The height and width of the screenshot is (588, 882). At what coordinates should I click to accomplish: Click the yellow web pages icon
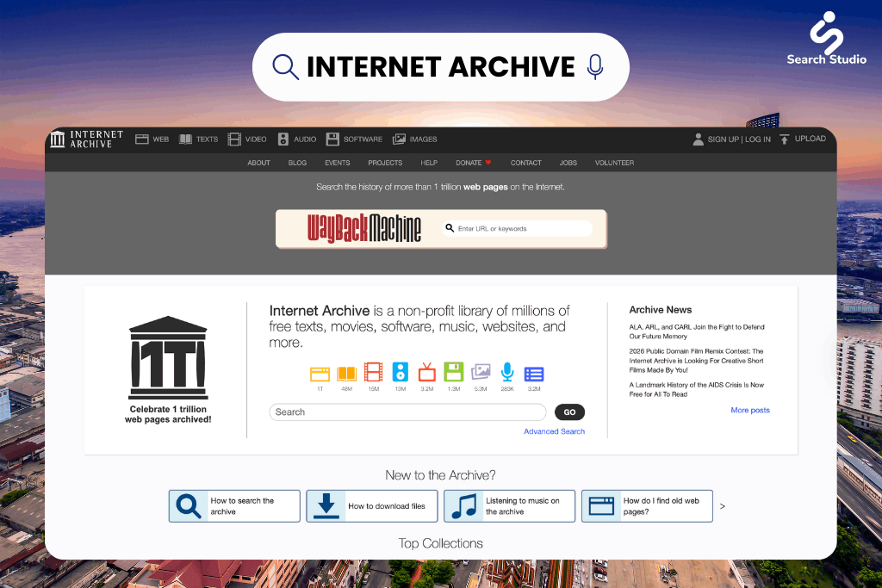point(320,373)
